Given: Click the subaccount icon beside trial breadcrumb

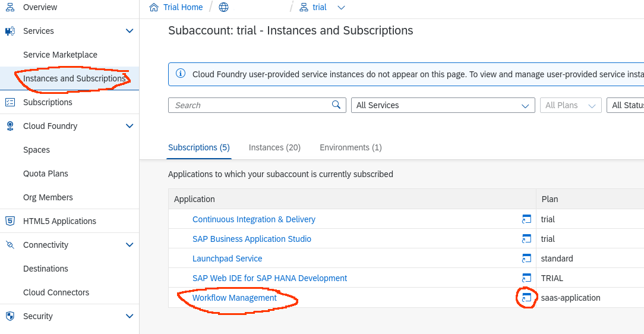Looking at the screenshot, I should tap(304, 7).
